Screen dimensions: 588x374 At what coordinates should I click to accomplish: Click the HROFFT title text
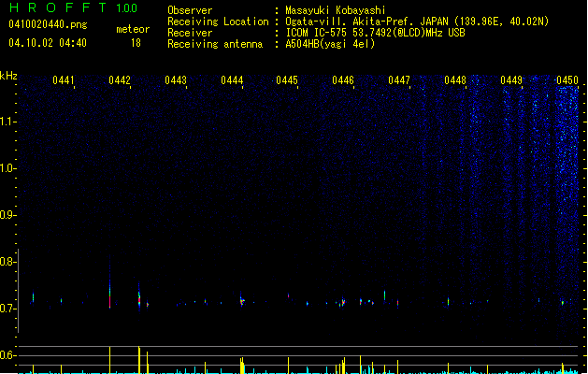(58, 7)
